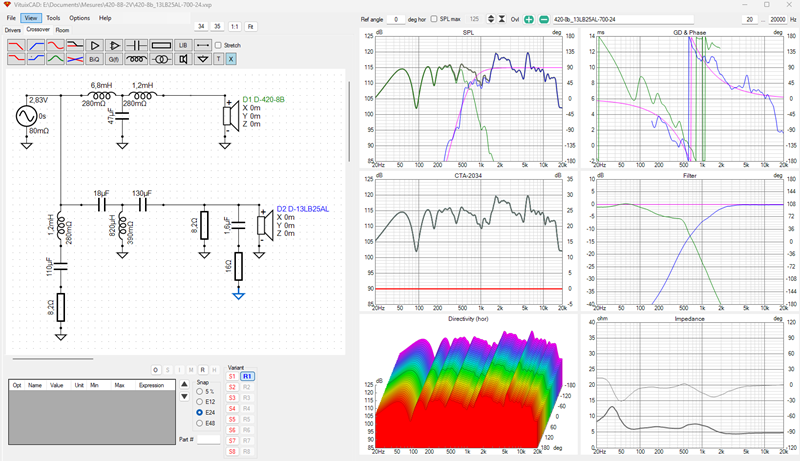This screenshot has width=800, height=461.
Task: Select the 5 % snap option
Action: [199, 392]
